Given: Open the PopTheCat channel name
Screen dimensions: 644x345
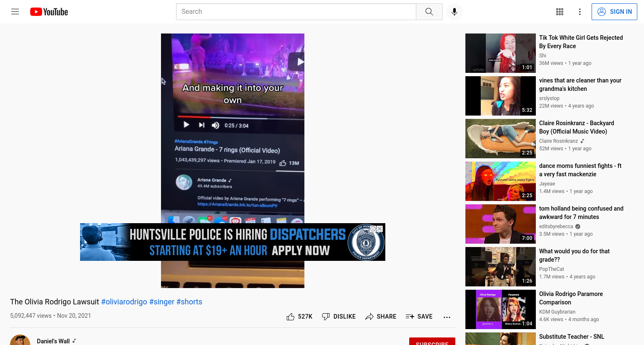Looking at the screenshot, I should point(552,269).
